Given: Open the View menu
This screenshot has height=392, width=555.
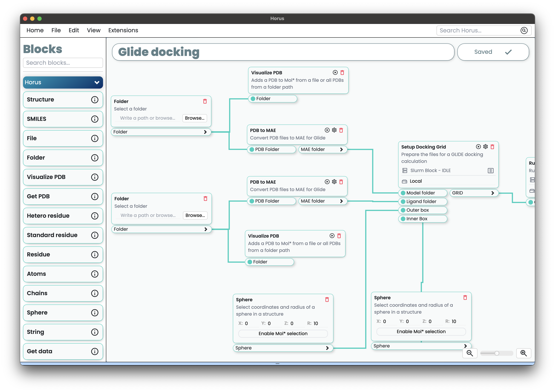Looking at the screenshot, I should 94,30.
